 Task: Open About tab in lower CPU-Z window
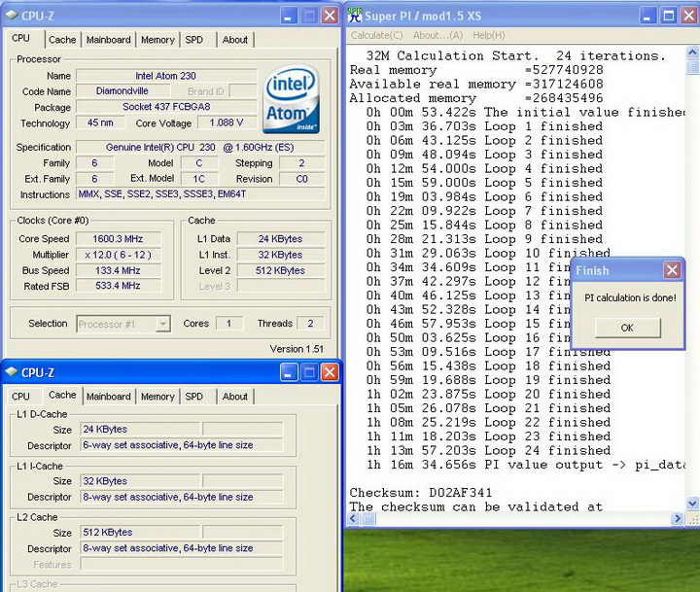(235, 397)
